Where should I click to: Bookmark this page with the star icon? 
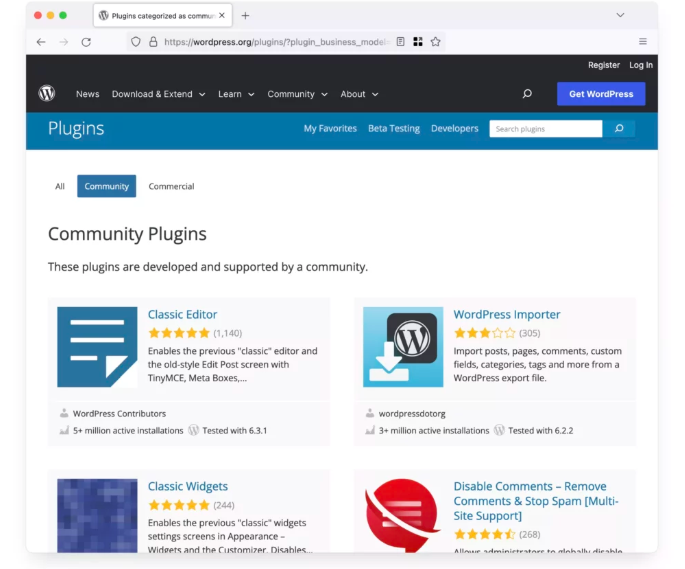click(436, 42)
